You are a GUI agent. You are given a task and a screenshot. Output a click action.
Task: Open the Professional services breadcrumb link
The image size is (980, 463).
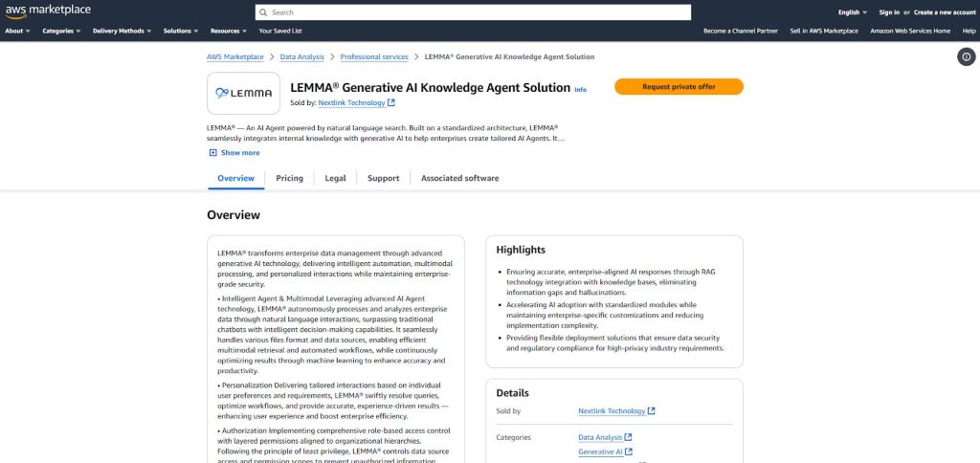pyautogui.click(x=374, y=57)
